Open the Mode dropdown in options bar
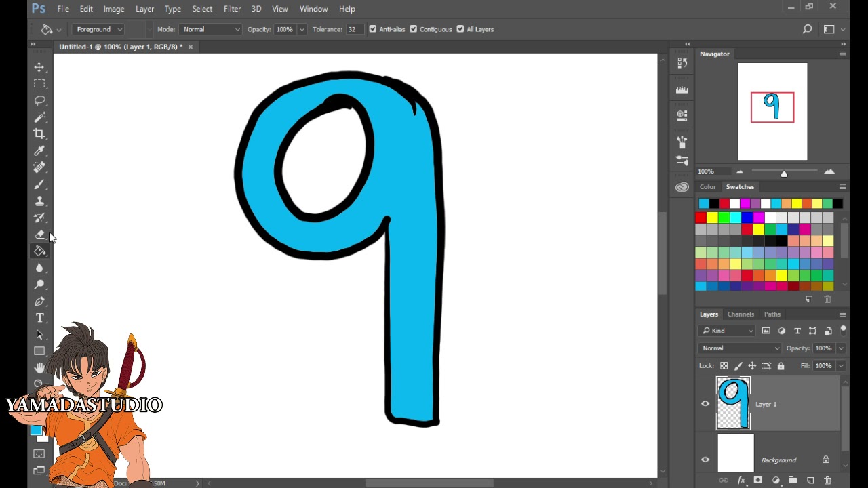 210,29
